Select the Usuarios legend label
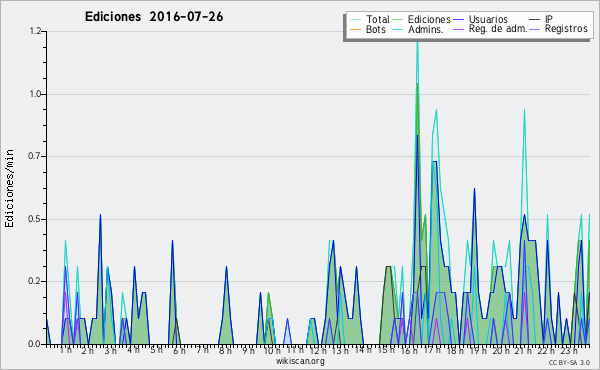Image resolution: width=600 pixels, height=370 pixels. point(488,19)
